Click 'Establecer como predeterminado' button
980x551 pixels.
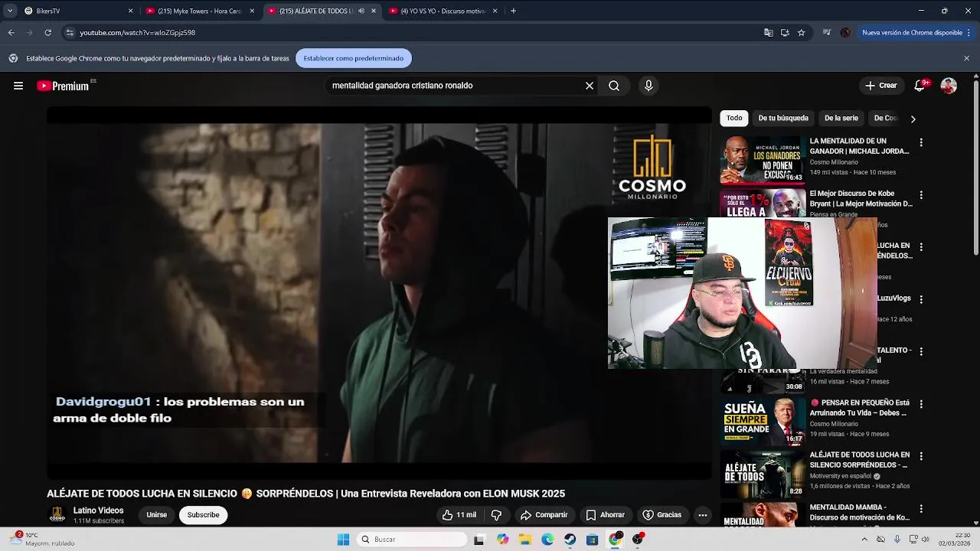point(354,58)
